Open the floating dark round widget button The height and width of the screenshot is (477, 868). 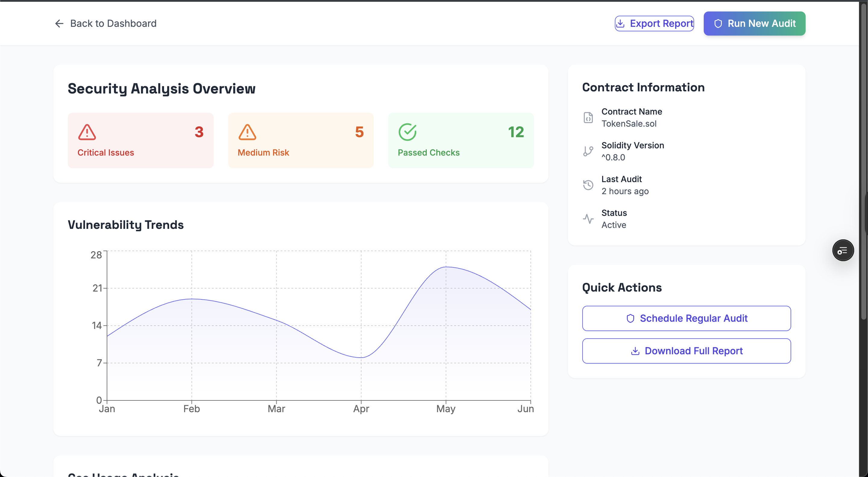click(843, 251)
